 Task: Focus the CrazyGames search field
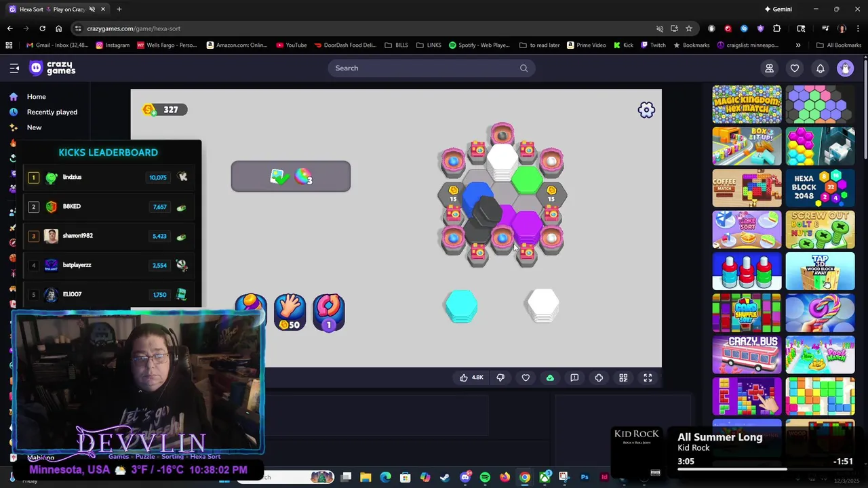pos(431,68)
